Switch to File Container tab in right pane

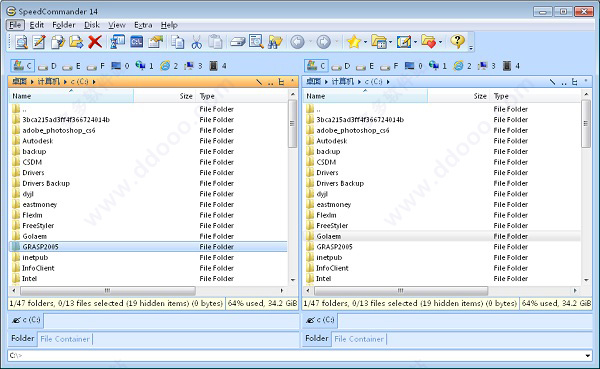359,339
